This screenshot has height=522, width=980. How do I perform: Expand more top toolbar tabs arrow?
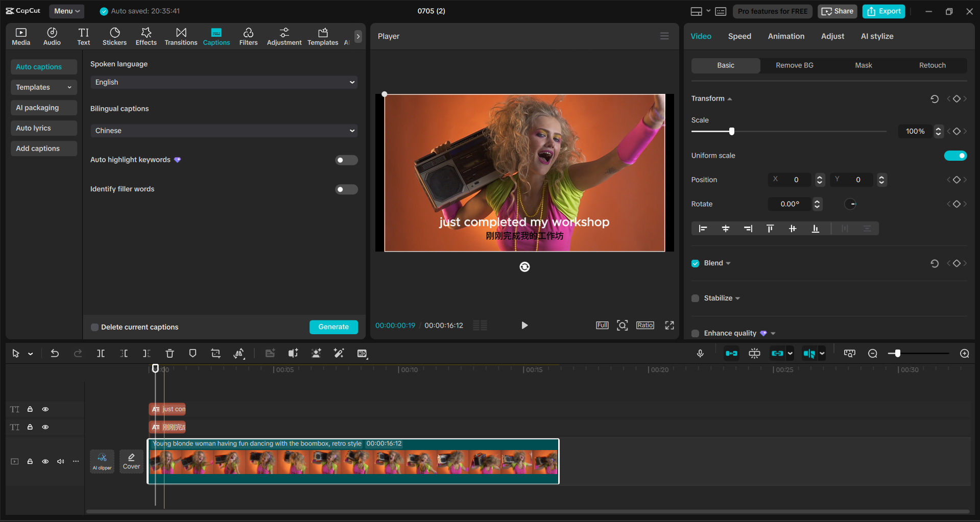[x=358, y=36]
